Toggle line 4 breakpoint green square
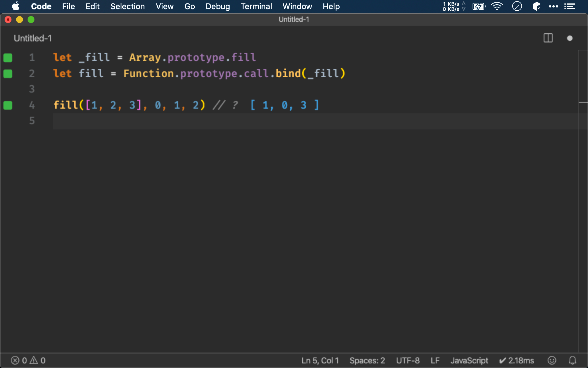 [8, 105]
